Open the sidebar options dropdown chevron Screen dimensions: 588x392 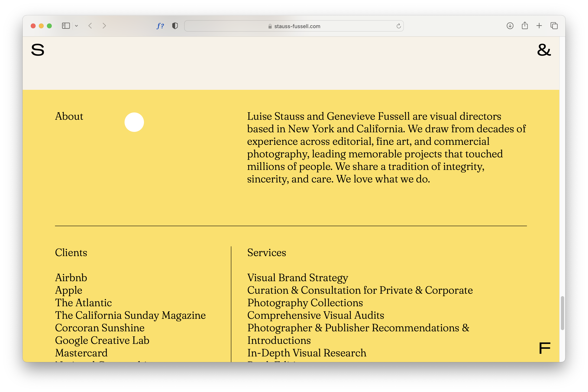pos(76,26)
